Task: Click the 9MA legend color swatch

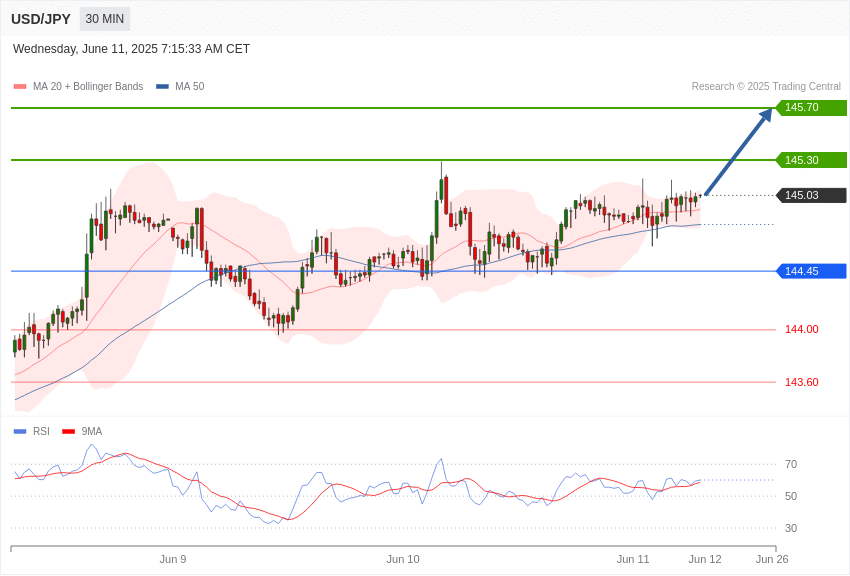Action: [69, 431]
